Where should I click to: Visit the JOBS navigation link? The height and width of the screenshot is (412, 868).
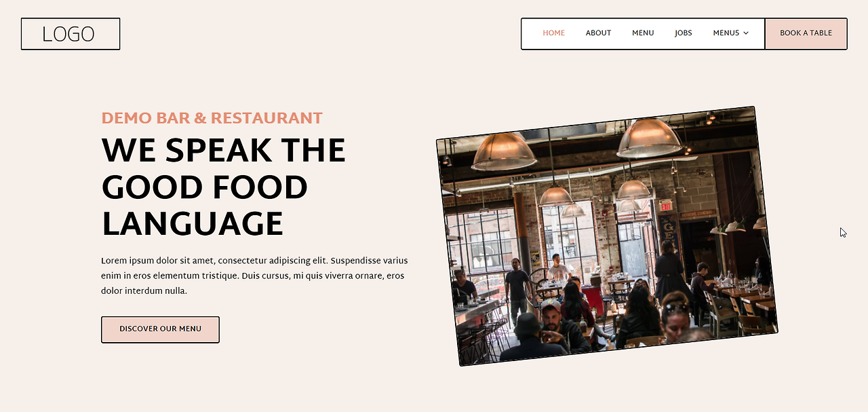[x=684, y=33]
